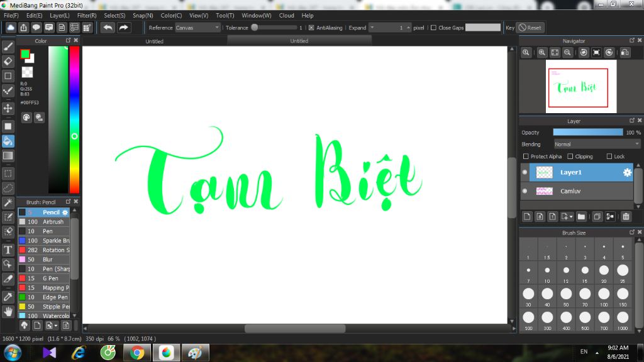The height and width of the screenshot is (362, 644).
Task: Open Chrome from the Windows taskbar
Action: [136, 353]
